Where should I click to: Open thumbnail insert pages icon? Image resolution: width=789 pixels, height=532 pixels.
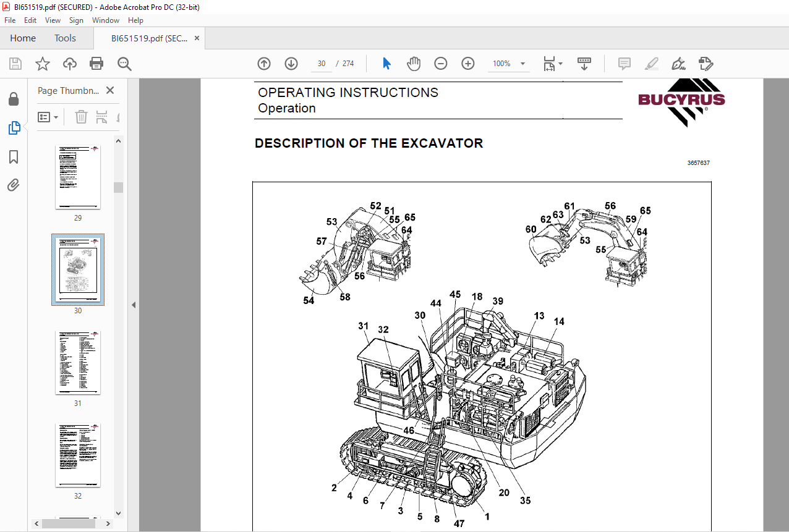pyautogui.click(x=102, y=117)
